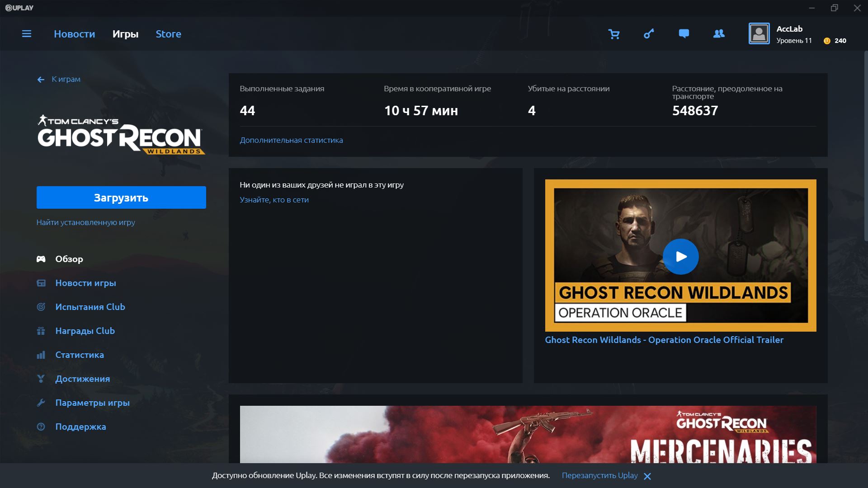The height and width of the screenshot is (488, 868).
Task: Click the Награды Club gift icon
Action: [41, 331]
